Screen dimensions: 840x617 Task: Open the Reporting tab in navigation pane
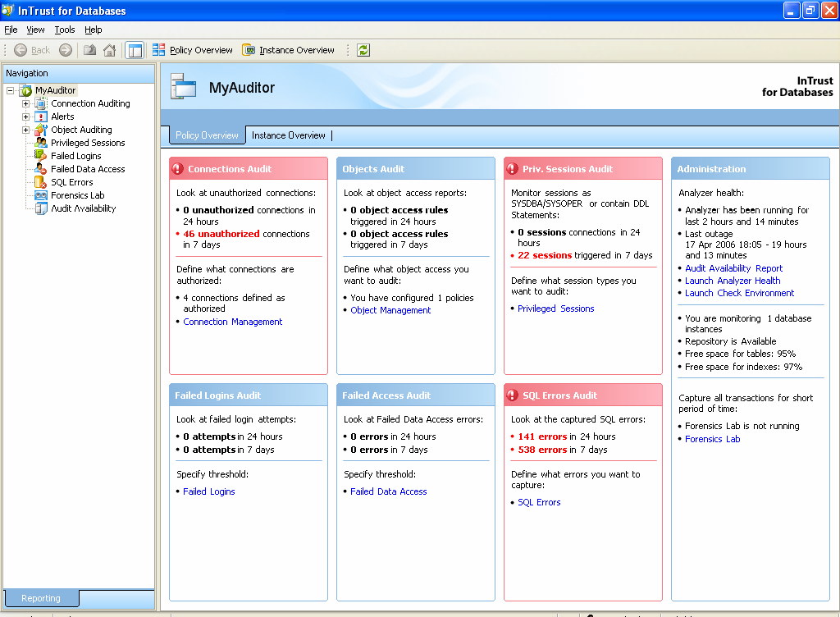pyautogui.click(x=41, y=598)
